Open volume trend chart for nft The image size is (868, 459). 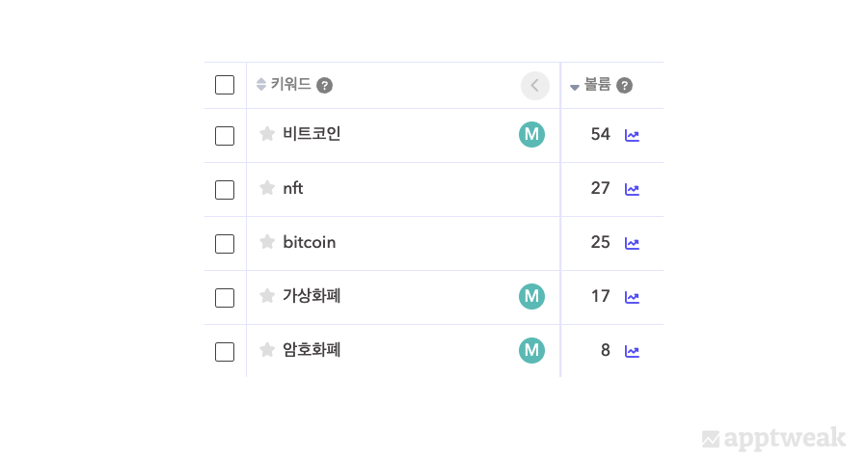click(632, 189)
